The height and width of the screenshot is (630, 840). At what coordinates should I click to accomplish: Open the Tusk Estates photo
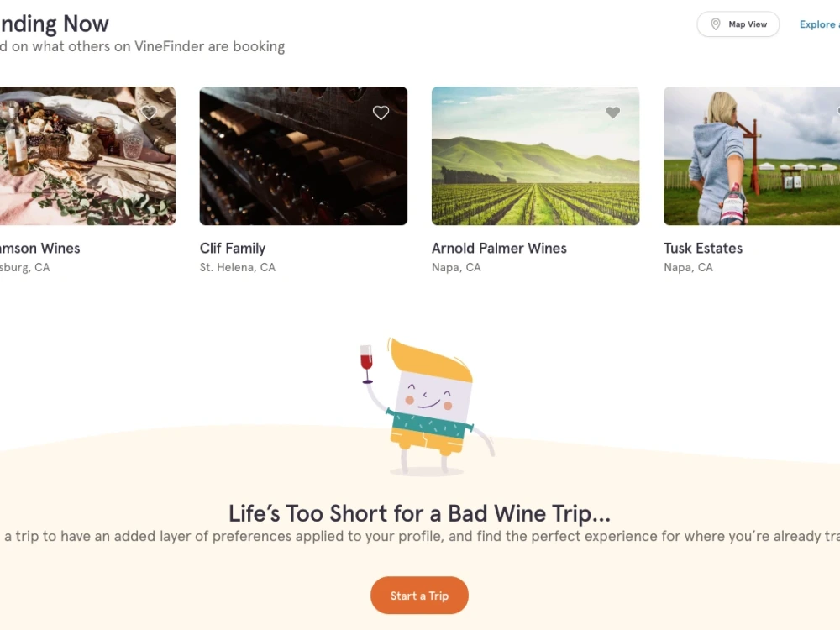point(752,156)
